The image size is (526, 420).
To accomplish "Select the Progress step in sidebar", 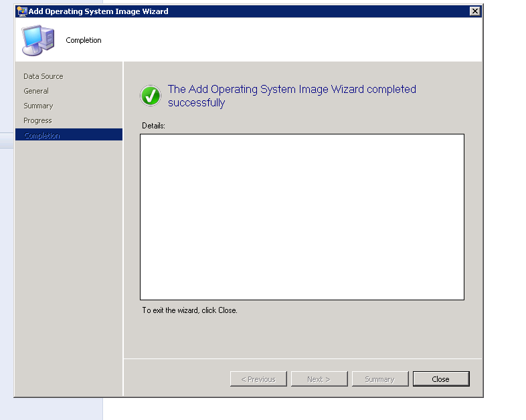I will coord(37,120).
